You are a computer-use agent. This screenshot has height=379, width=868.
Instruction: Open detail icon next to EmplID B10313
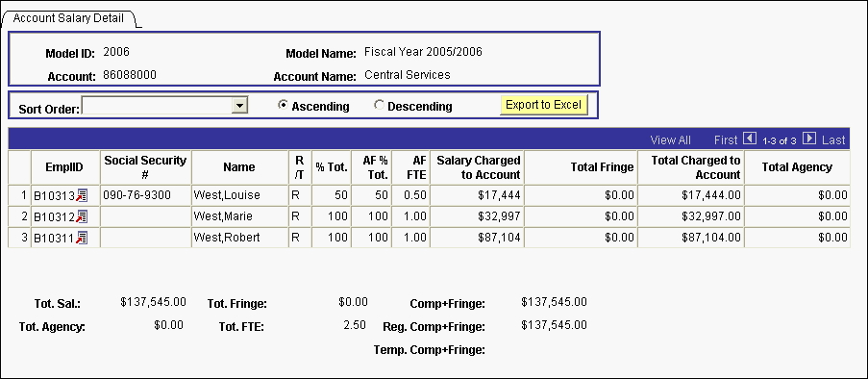(x=82, y=195)
